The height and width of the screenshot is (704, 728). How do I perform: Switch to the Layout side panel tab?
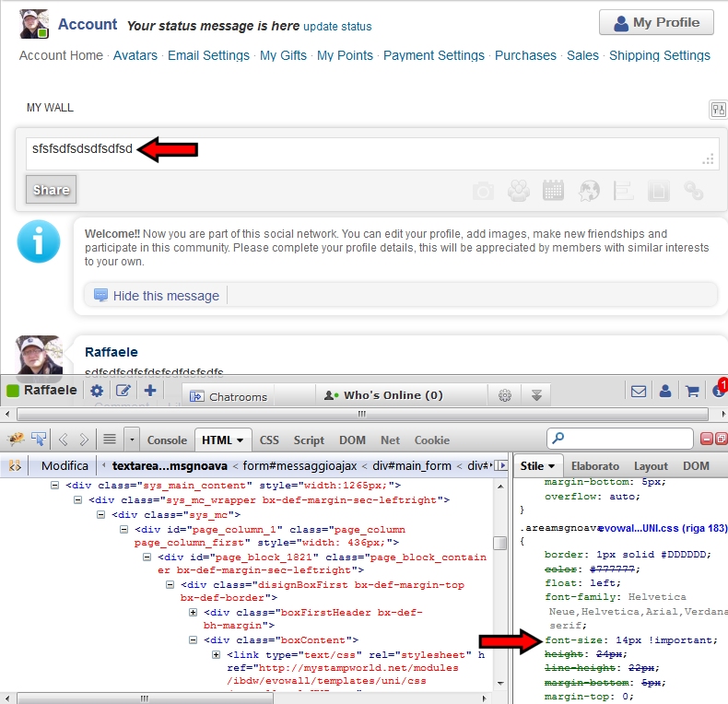[651, 466]
